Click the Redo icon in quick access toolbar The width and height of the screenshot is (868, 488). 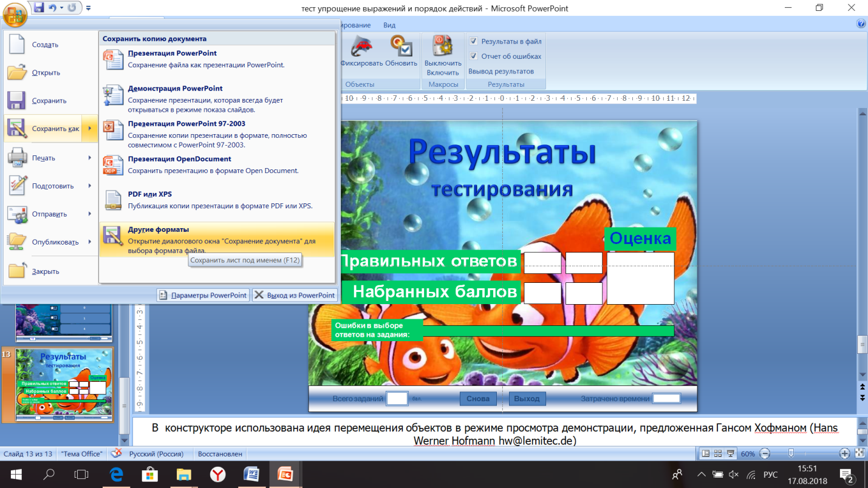pos(72,8)
